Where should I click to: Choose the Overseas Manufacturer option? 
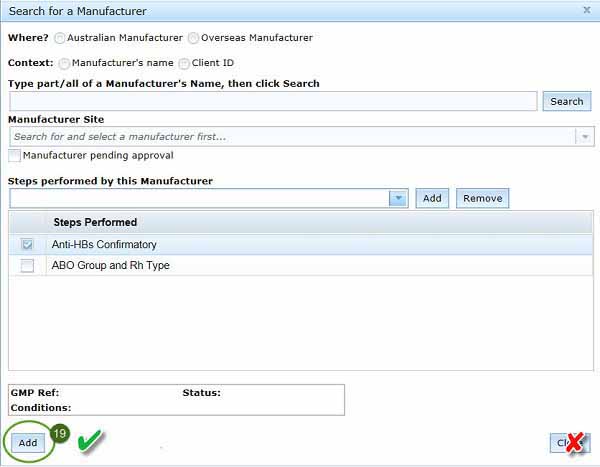193,38
